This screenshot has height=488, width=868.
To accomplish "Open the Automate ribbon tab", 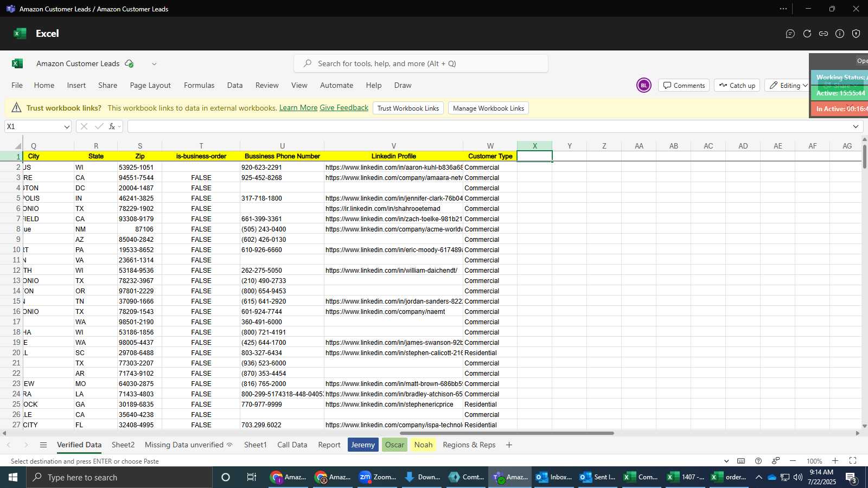I will click(x=336, y=85).
